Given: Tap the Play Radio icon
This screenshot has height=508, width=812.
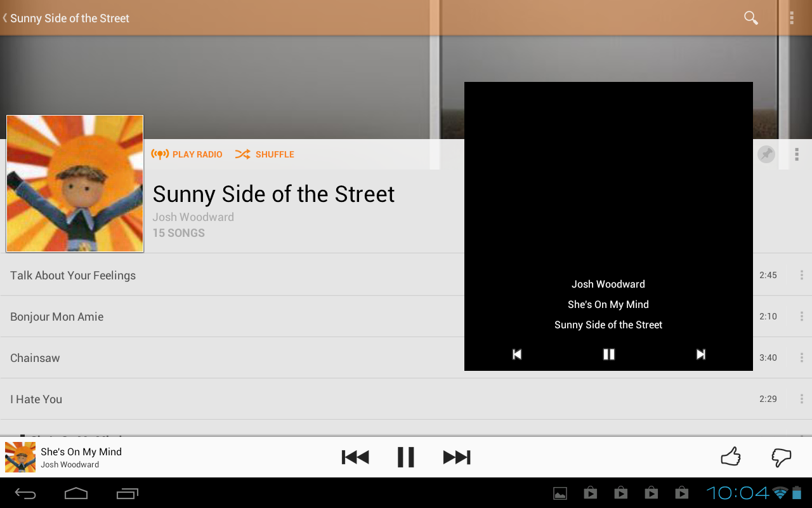Looking at the screenshot, I should pos(160,154).
